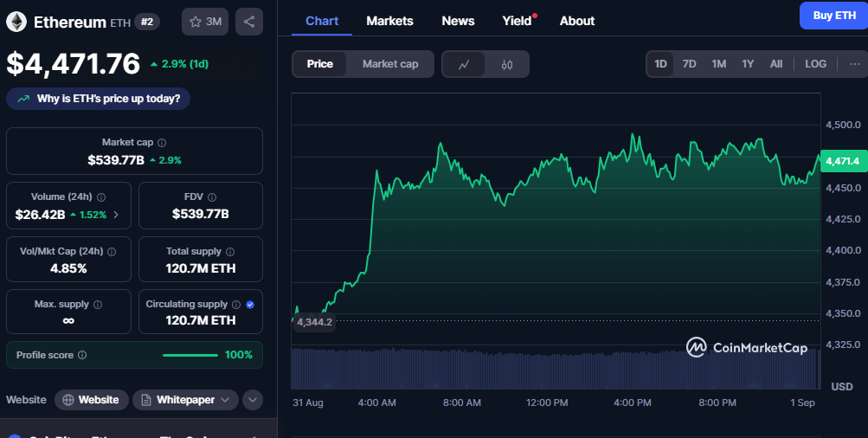Screen dimensions: 868x438
Task: Switch to line chart icon
Action: pyautogui.click(x=464, y=64)
